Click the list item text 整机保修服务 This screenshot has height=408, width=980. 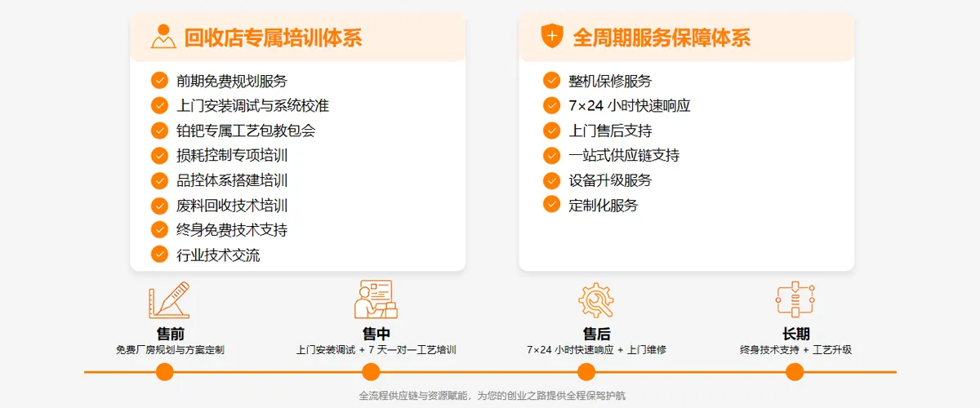tap(610, 82)
